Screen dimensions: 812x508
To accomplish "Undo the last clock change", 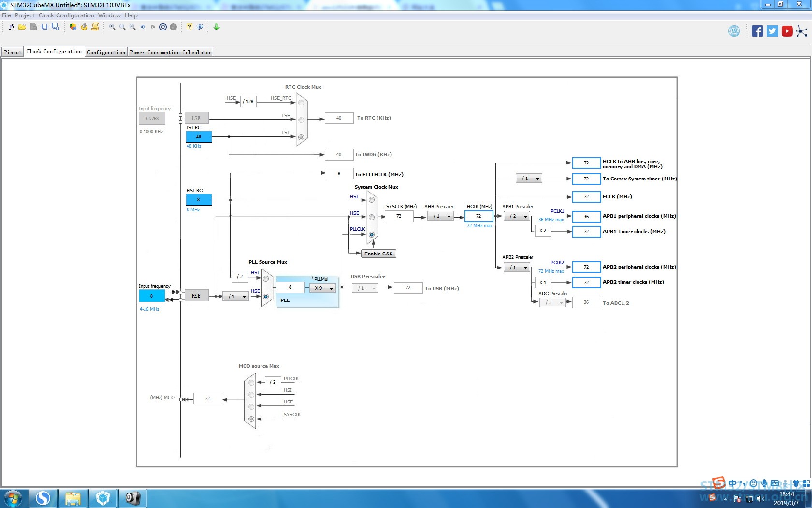I will [x=143, y=27].
